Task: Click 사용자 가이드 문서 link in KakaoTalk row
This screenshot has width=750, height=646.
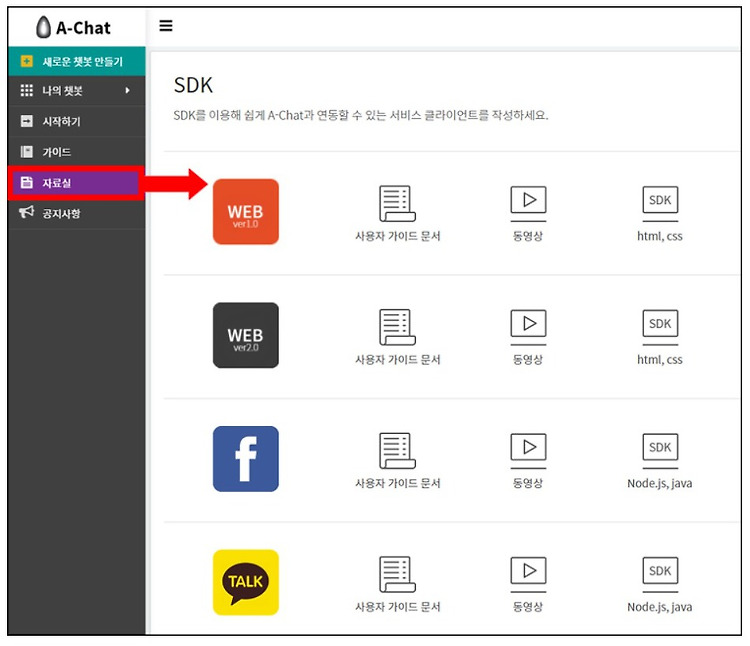Action: click(x=397, y=607)
